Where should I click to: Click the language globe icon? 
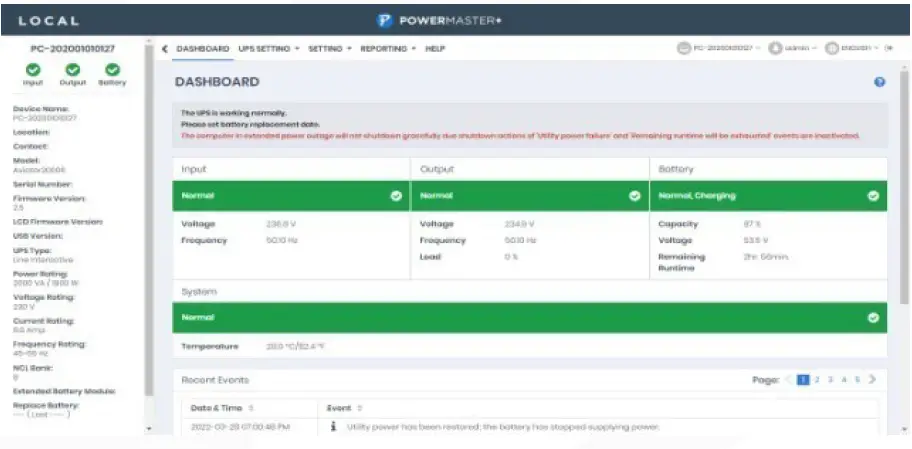click(831, 49)
